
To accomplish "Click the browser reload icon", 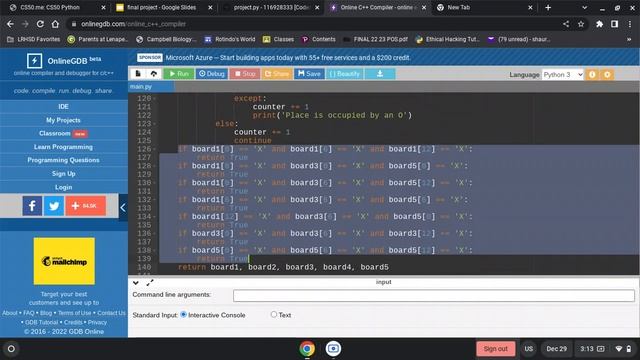I will (x=40, y=24).
